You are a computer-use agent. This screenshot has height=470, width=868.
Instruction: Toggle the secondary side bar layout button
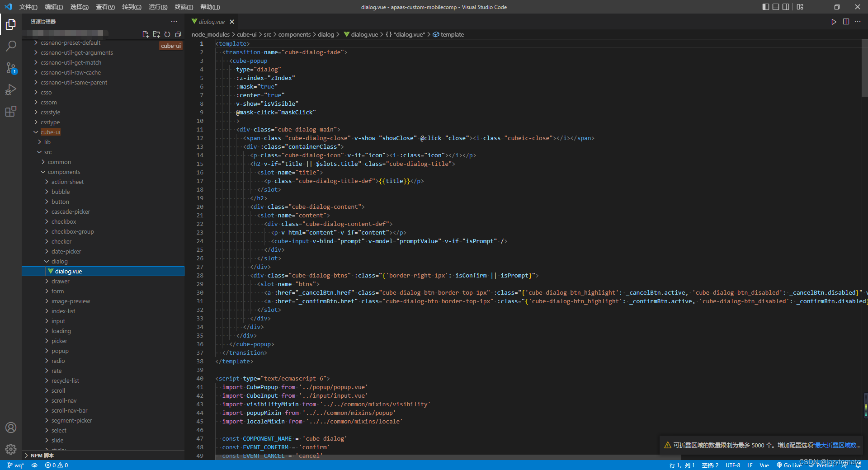[786, 7]
